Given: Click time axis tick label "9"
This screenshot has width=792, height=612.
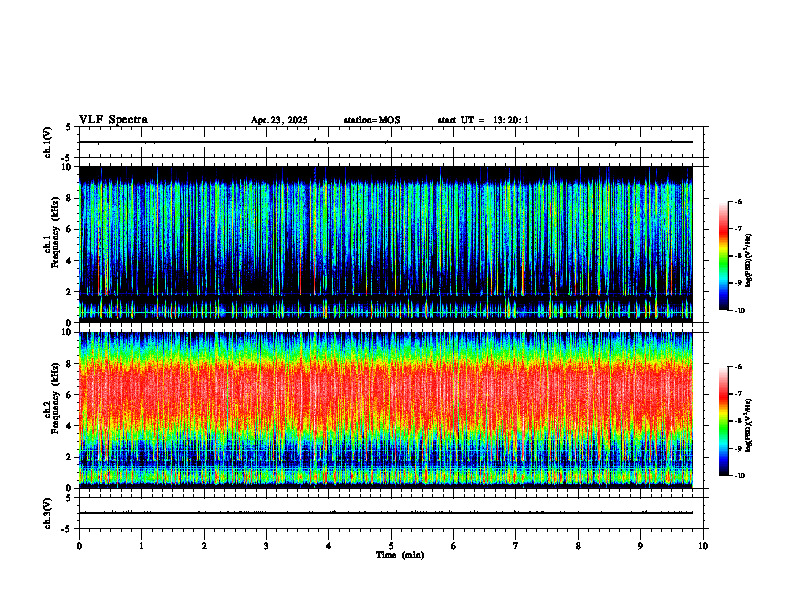Looking at the screenshot, I should (x=640, y=546).
